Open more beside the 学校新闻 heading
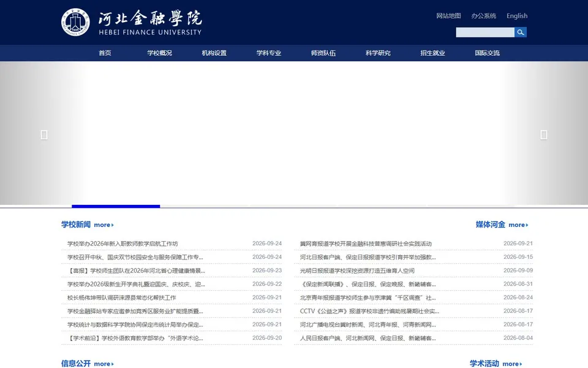588x368 pixels. point(104,225)
